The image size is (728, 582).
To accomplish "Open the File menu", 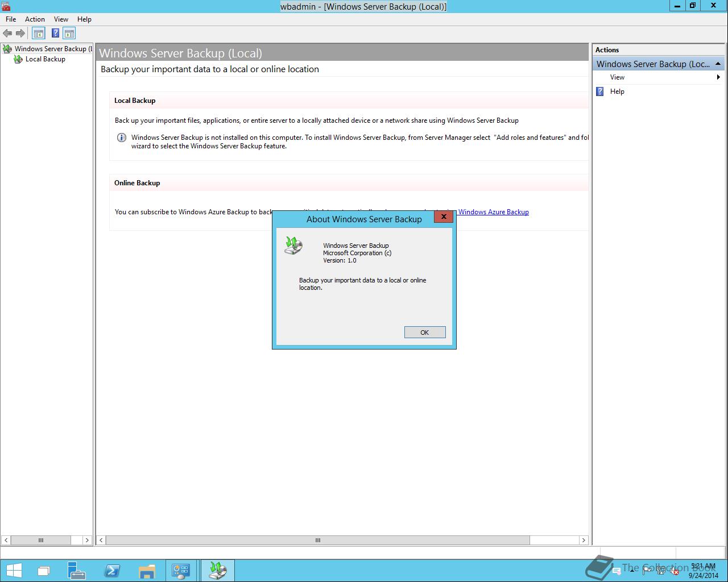I will tap(11, 19).
